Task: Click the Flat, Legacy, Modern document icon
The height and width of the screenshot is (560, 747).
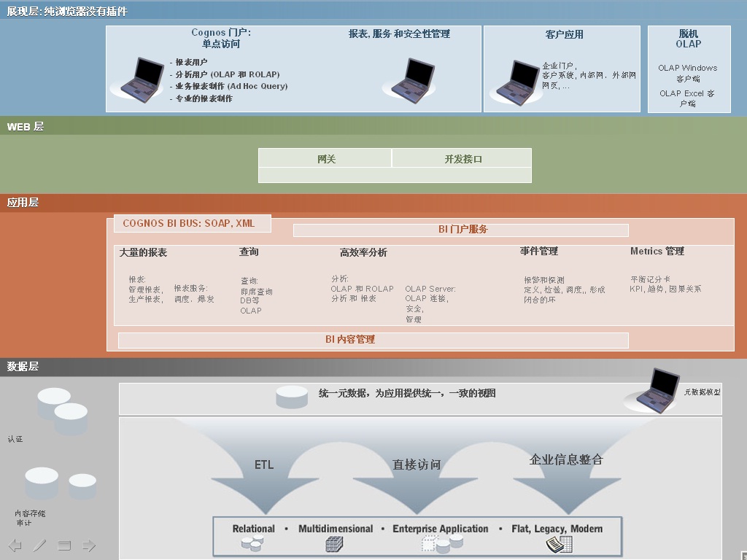Action: 558,544
